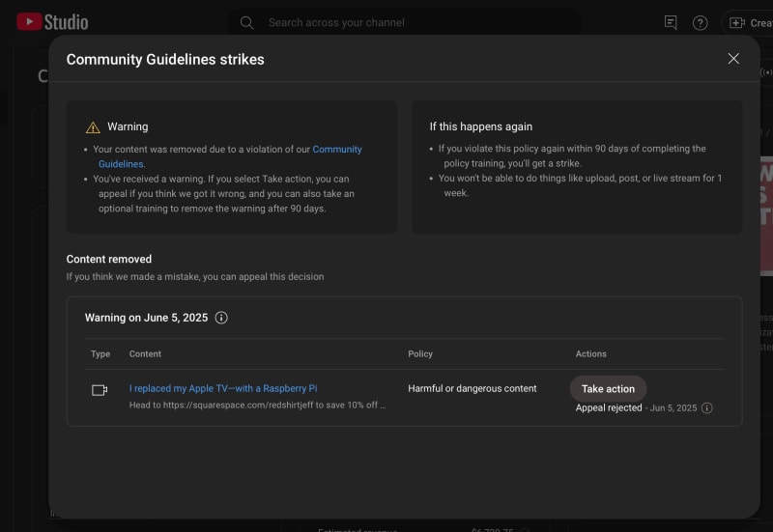Click the Create button
The image size is (773, 532).
tap(748, 22)
